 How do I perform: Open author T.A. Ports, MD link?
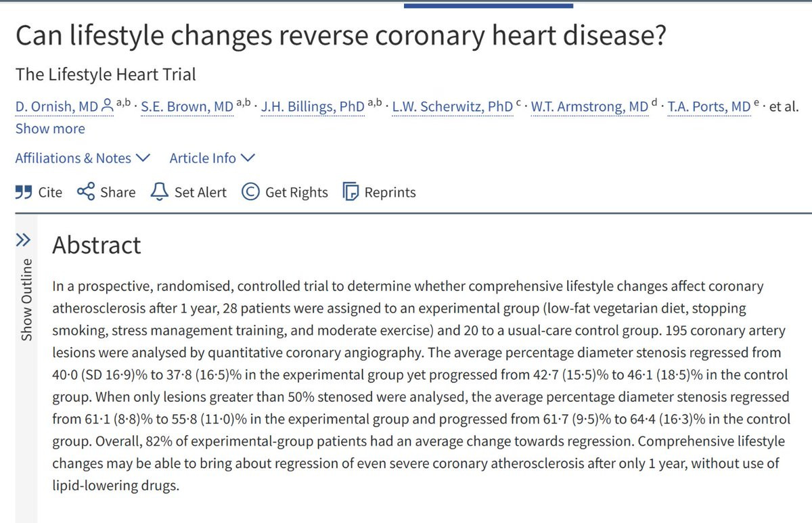(x=709, y=106)
